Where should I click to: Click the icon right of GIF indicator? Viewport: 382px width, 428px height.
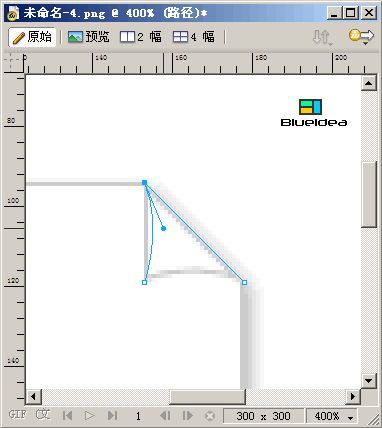click(x=43, y=415)
